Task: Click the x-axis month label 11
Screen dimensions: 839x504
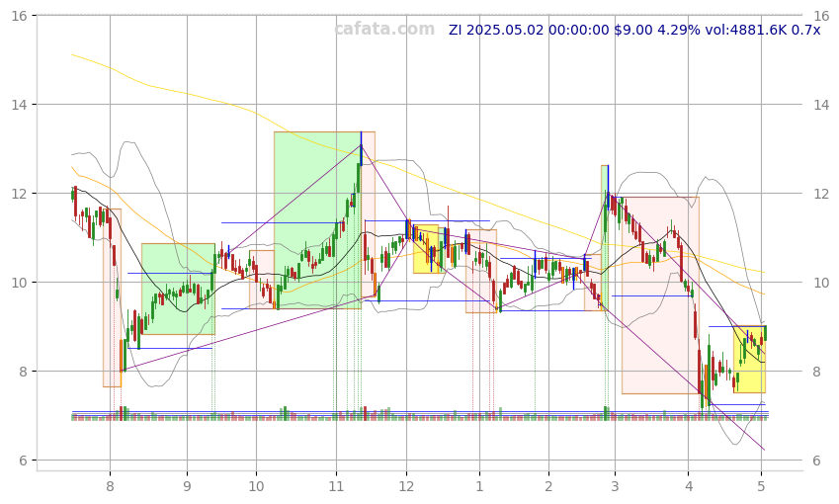Action: click(336, 486)
